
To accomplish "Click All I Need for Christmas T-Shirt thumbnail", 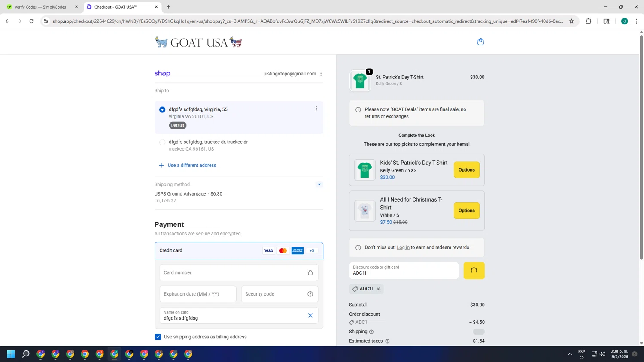I will coord(365,211).
